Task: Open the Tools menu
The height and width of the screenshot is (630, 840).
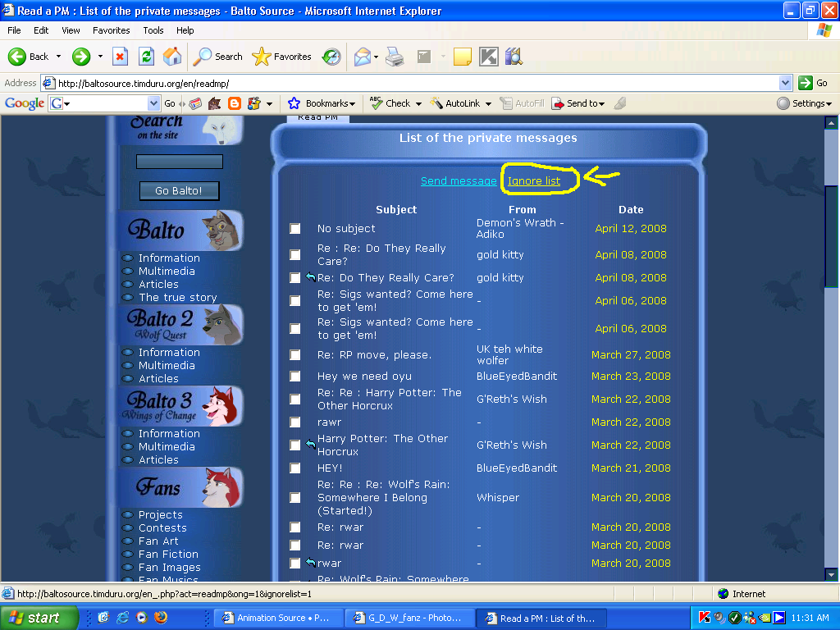Action: pos(153,30)
